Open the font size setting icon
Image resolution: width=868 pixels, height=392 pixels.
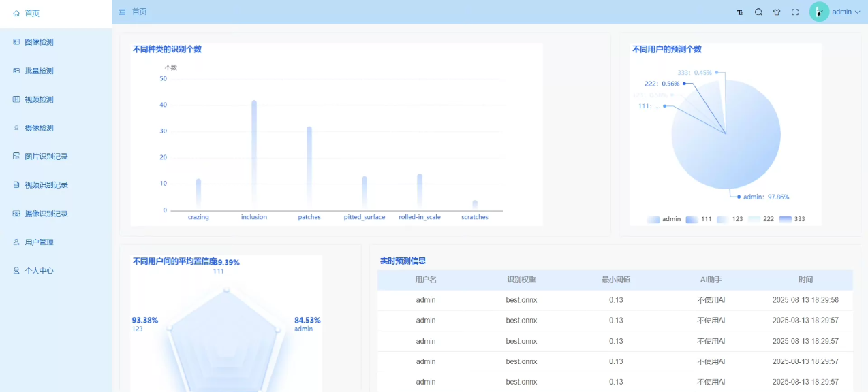(x=740, y=12)
